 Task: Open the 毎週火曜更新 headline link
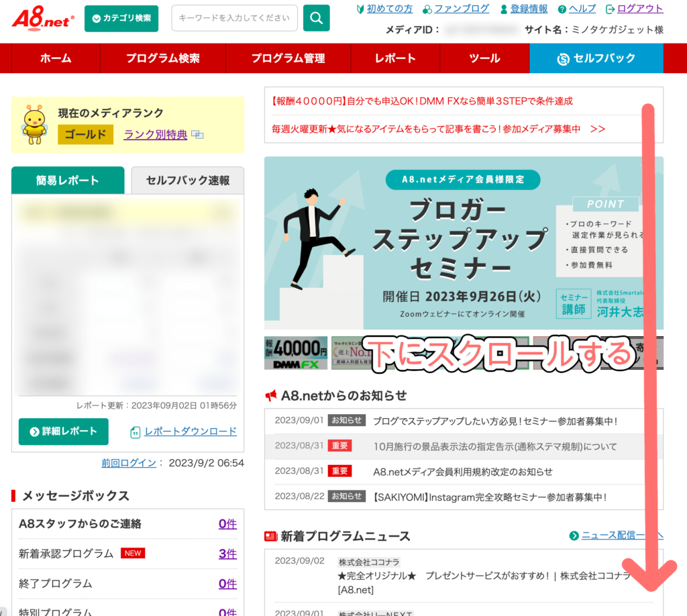[439, 129]
